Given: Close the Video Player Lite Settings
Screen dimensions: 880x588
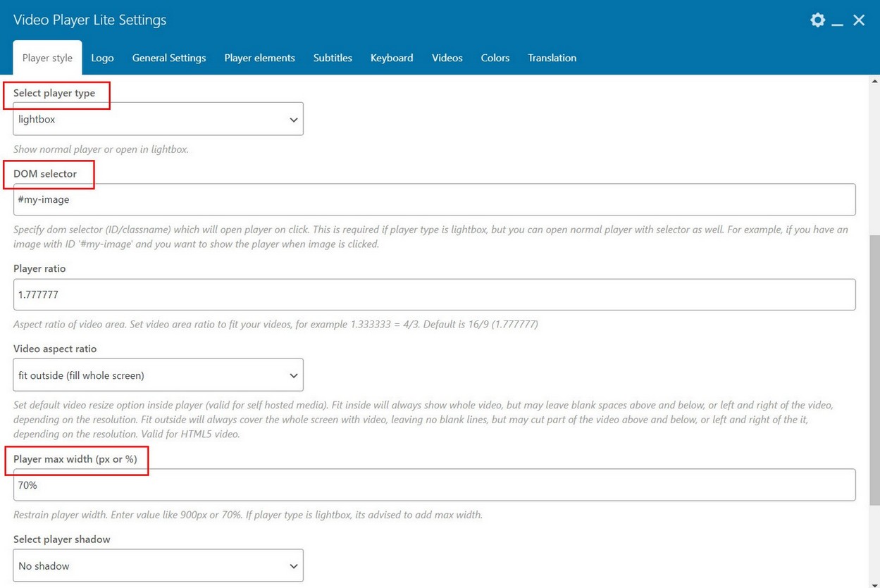Looking at the screenshot, I should [859, 20].
